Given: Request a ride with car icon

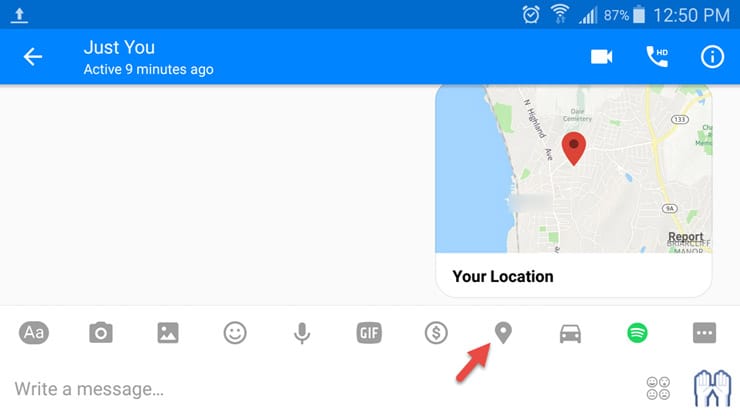Looking at the screenshot, I should click(x=570, y=333).
